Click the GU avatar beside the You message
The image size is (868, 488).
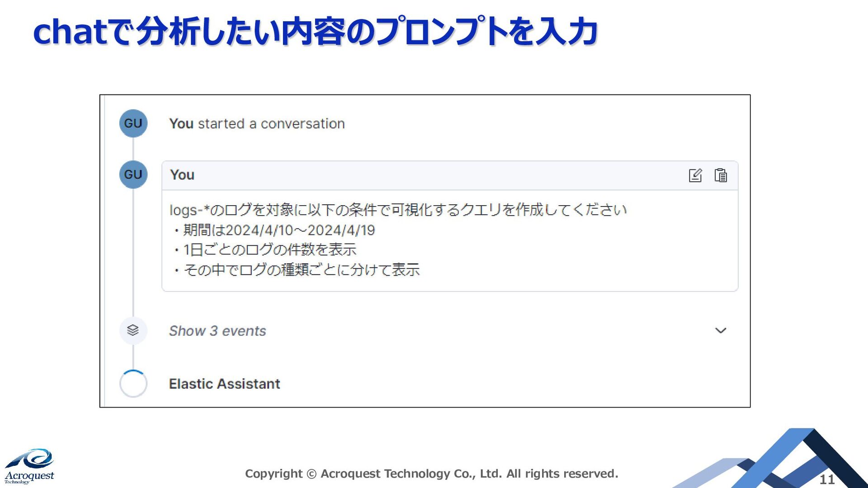(x=133, y=174)
